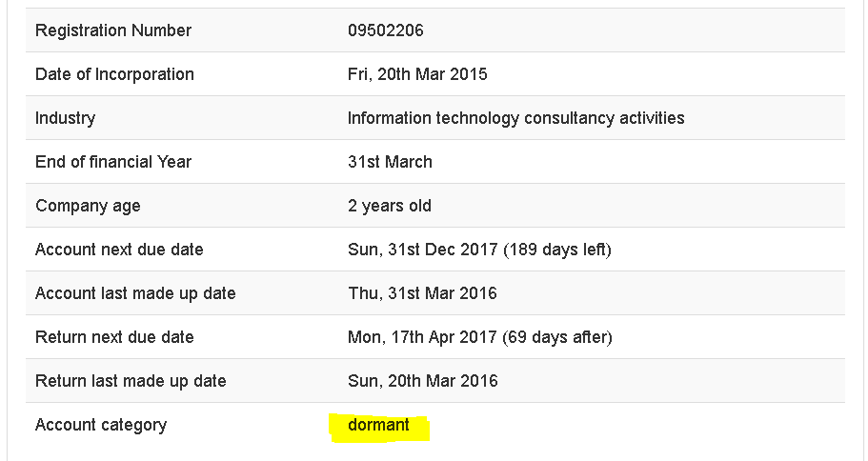Click Account last made up date label
This screenshot has height=461, width=868.
click(135, 293)
